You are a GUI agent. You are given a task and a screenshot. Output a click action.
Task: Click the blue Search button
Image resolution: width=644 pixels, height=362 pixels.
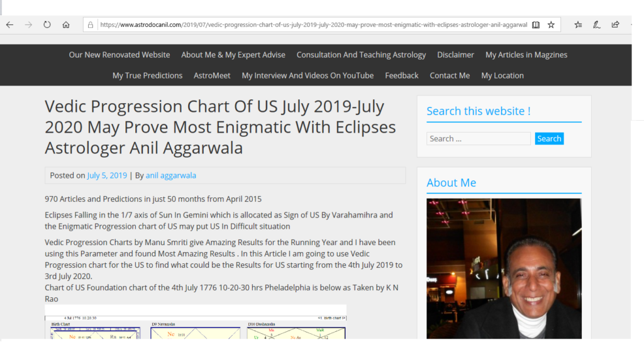[549, 139]
